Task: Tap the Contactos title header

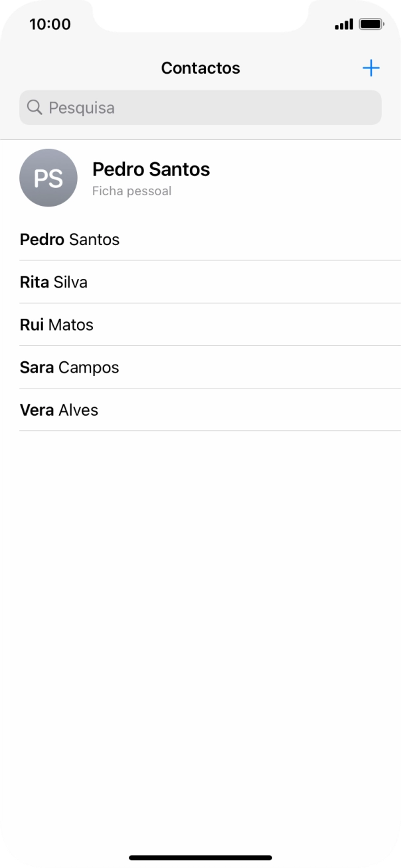Action: [x=200, y=68]
